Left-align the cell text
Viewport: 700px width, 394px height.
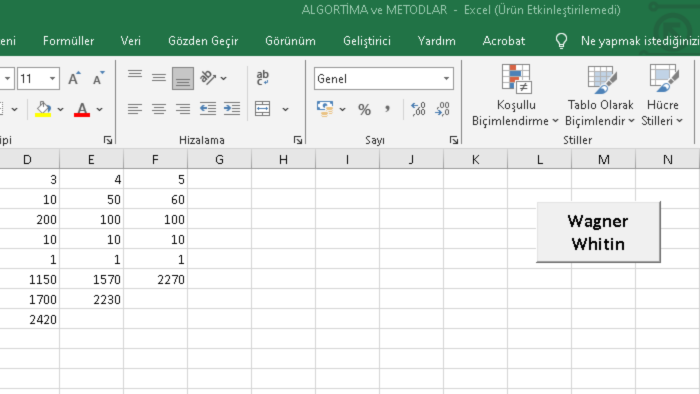pyautogui.click(x=135, y=109)
